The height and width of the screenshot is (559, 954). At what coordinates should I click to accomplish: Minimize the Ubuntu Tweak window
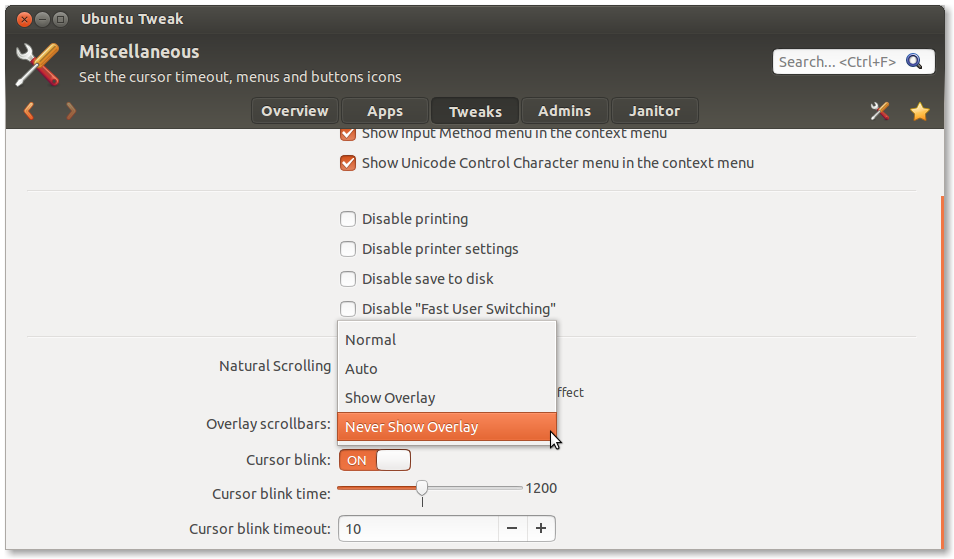[42, 19]
